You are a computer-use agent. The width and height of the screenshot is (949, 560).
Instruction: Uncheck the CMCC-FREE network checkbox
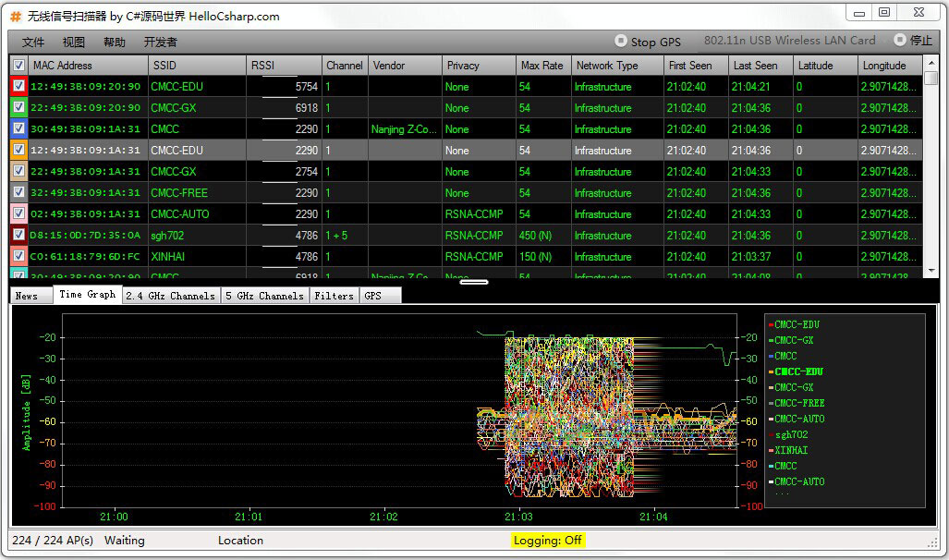coord(18,192)
